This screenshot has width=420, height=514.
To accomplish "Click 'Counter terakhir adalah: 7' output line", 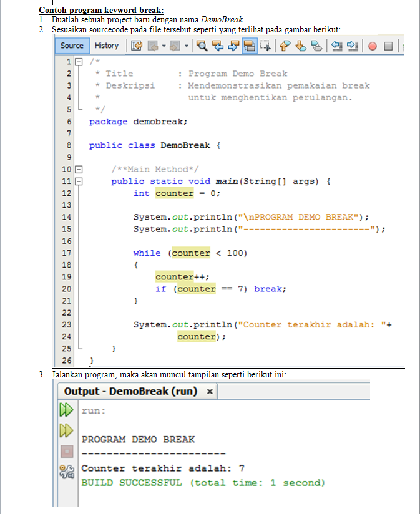I will point(163,468).
